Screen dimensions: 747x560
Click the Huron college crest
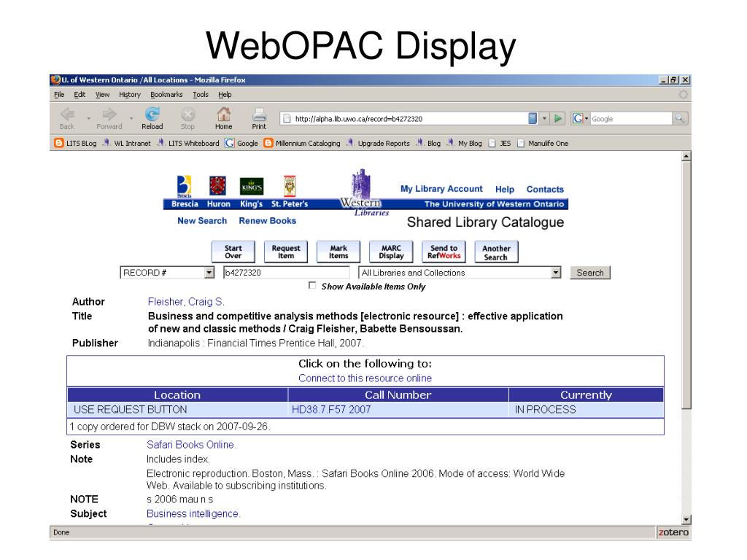point(217,186)
